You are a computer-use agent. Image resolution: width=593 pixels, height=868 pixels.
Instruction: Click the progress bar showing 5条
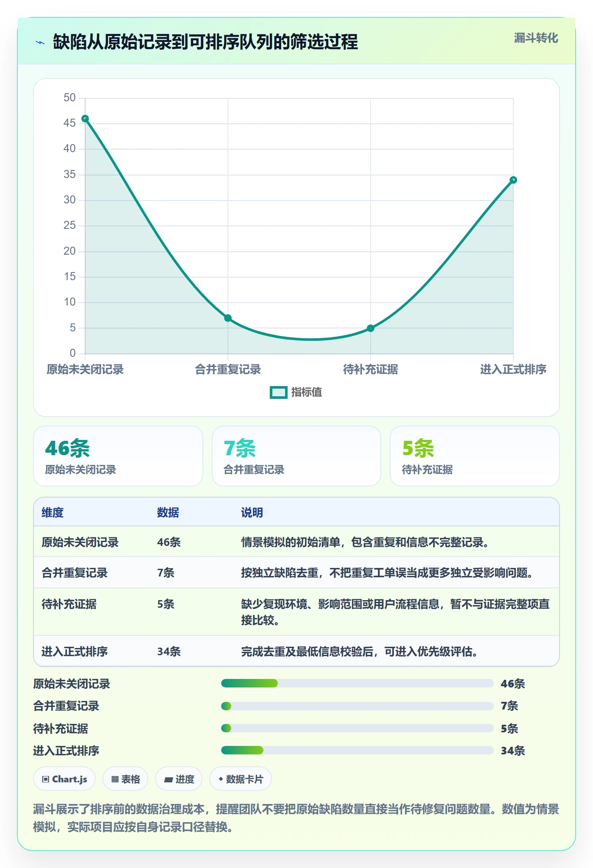[x=357, y=728]
